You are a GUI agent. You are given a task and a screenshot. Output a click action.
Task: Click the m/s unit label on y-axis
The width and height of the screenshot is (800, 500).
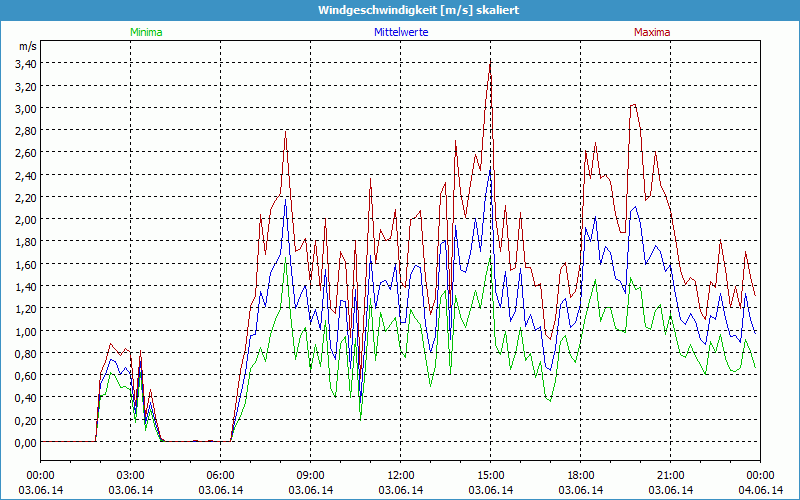click(x=27, y=47)
